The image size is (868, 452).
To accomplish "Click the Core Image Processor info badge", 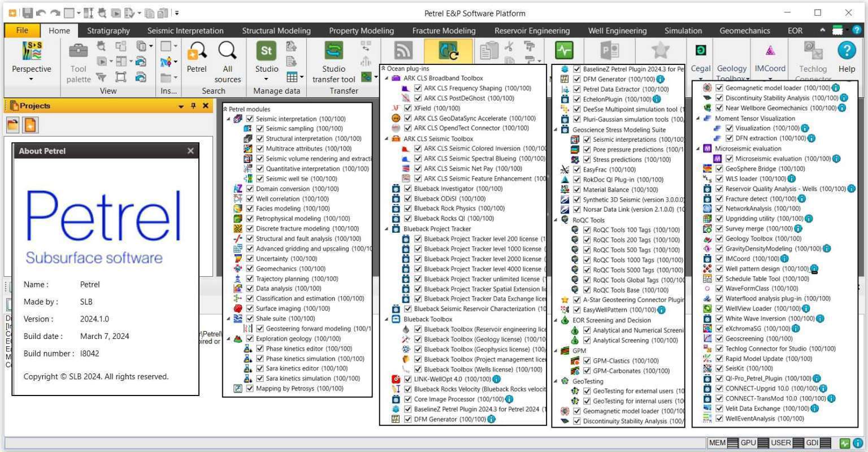I will [x=509, y=399].
